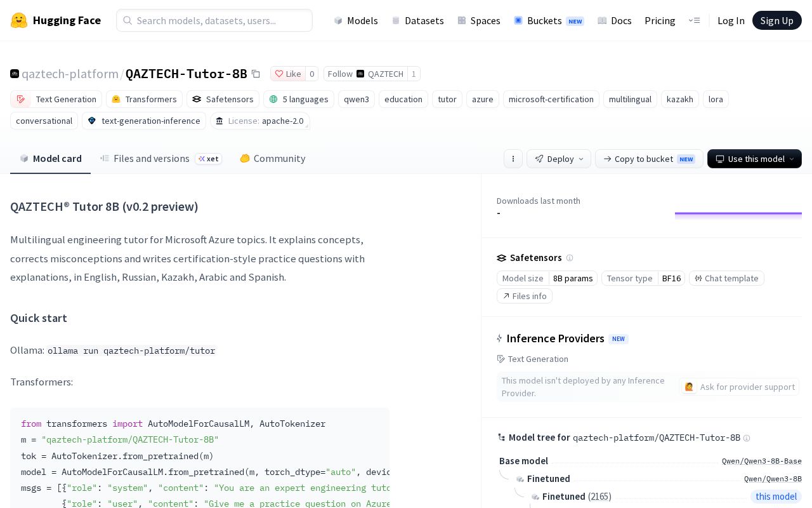
Task: Click the Tensor type BF16 badge
Action: coord(643,278)
